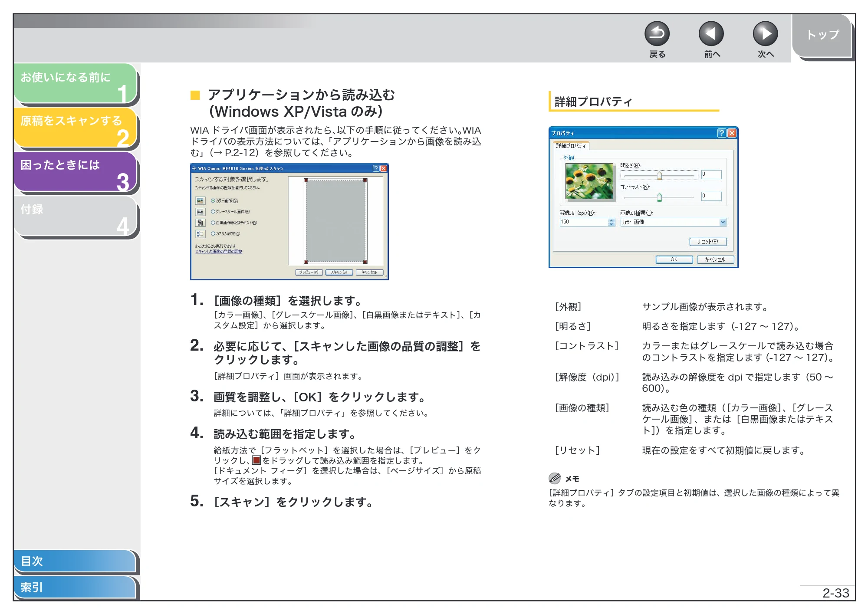Screen dimensions: 868x614
Task: Click the メモ pencil note icon
Action: coord(554,478)
